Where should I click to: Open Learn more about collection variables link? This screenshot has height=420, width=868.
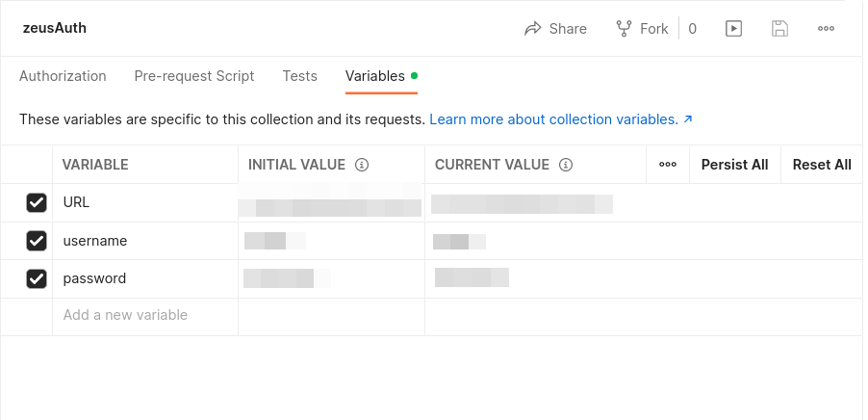[x=560, y=119]
